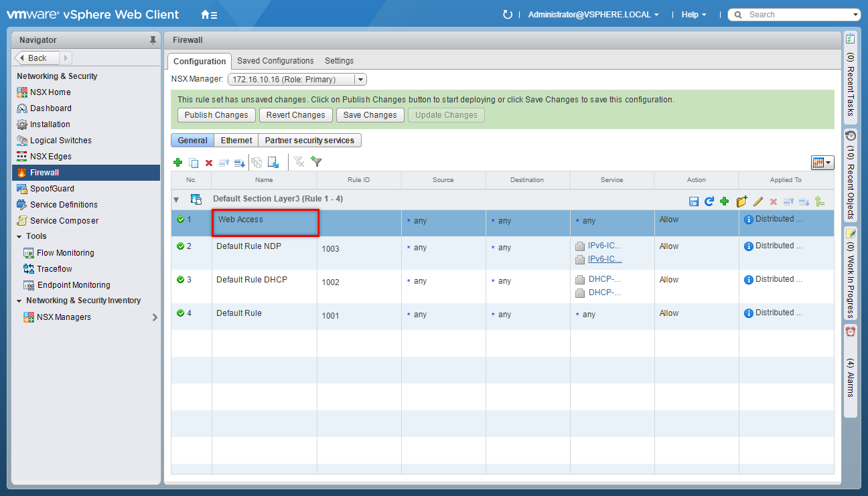Open the column chooser dropdown
868x496 pixels.
coord(822,163)
